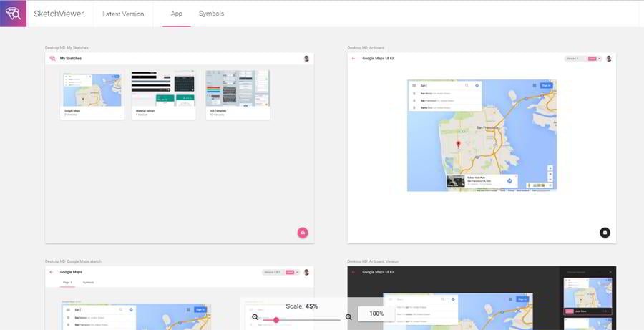Click Sign in button on the map artboard
Viewport: 644px width, 330px height.
coord(546,85)
